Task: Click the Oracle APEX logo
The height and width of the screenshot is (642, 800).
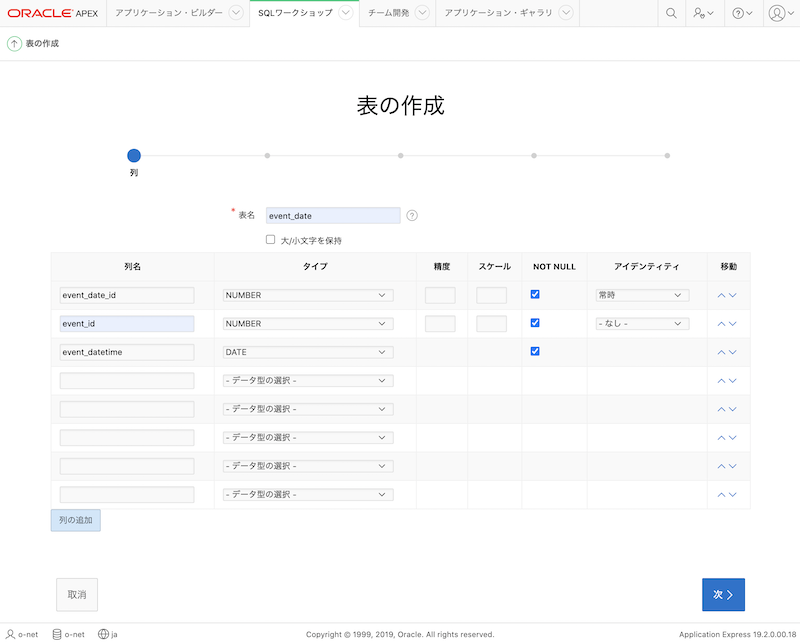Action: (53, 13)
